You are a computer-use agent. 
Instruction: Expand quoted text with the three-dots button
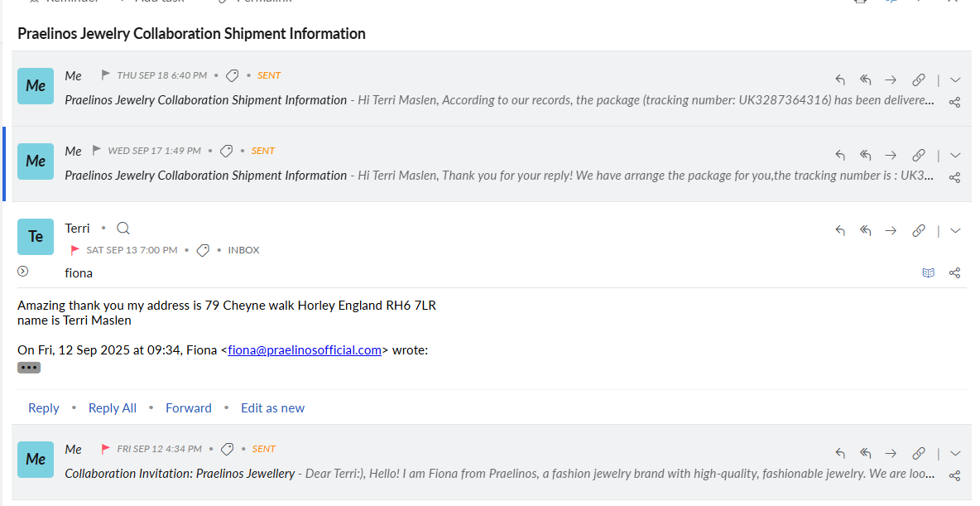[29, 368]
